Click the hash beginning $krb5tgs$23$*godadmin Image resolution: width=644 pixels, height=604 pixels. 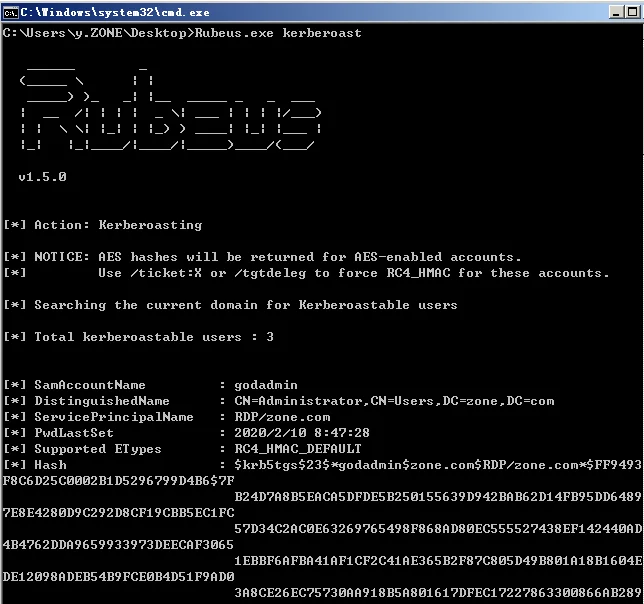click(438, 465)
